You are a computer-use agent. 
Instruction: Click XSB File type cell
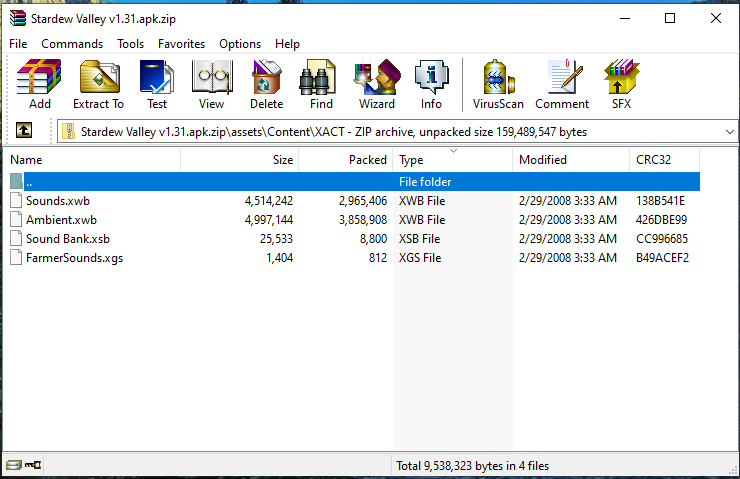tap(420, 239)
